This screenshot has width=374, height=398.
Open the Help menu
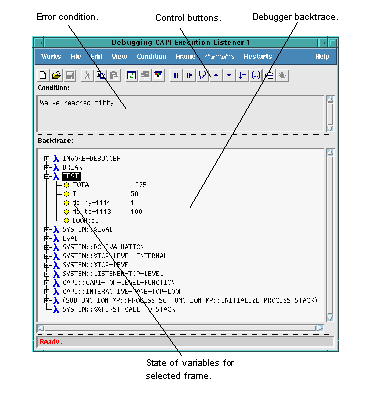point(322,57)
